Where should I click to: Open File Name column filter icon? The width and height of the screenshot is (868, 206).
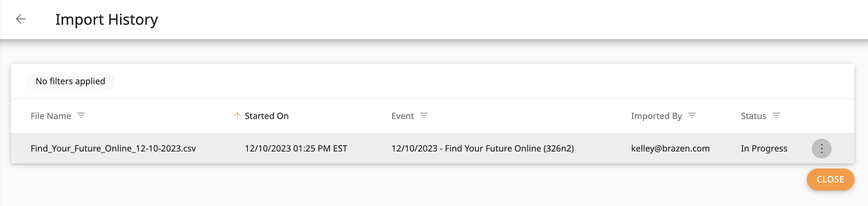pos(81,116)
